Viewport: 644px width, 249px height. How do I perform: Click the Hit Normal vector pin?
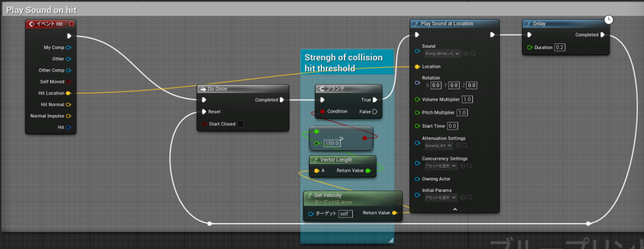(x=69, y=104)
